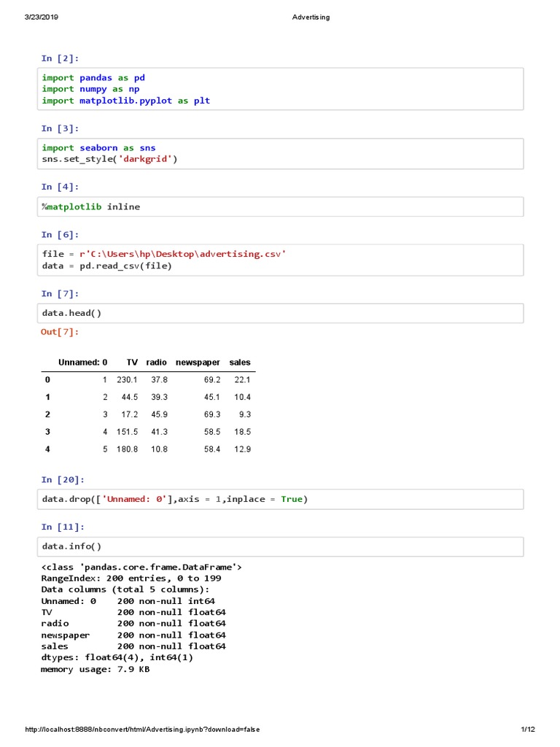This screenshot has width=560, height=747.
Task: Click the radio column header
Action: (x=156, y=363)
